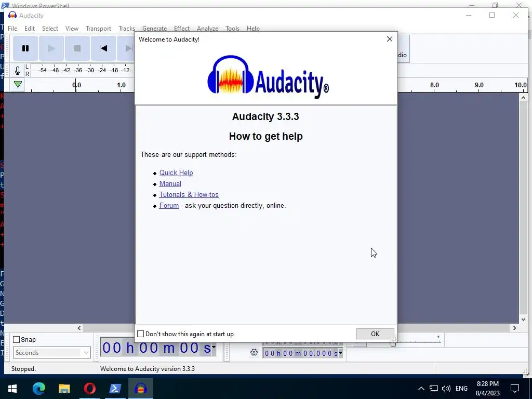Click the volume icon in system tray

tap(446, 389)
